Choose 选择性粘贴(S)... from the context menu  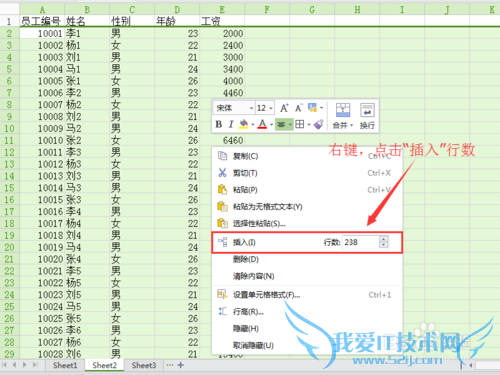(x=307, y=223)
